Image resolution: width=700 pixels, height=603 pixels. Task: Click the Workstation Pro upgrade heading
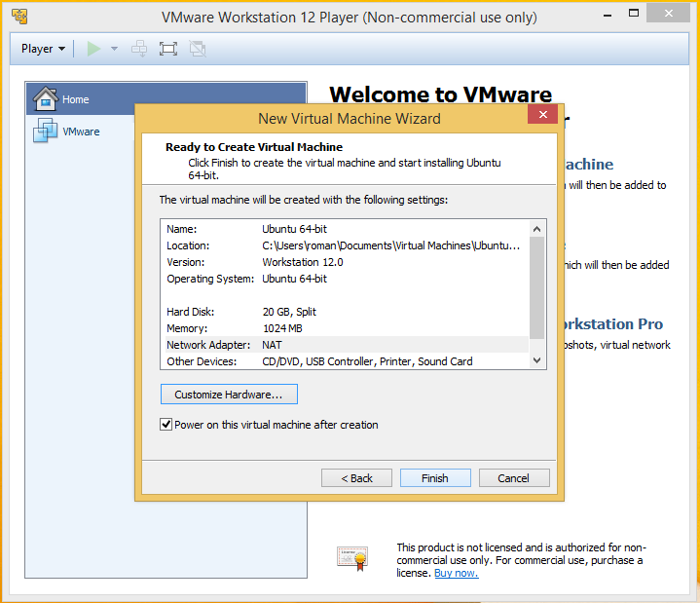tap(613, 323)
